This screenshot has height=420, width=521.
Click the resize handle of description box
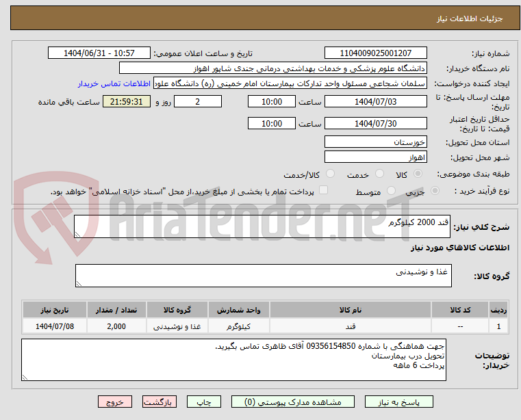coord(77,235)
